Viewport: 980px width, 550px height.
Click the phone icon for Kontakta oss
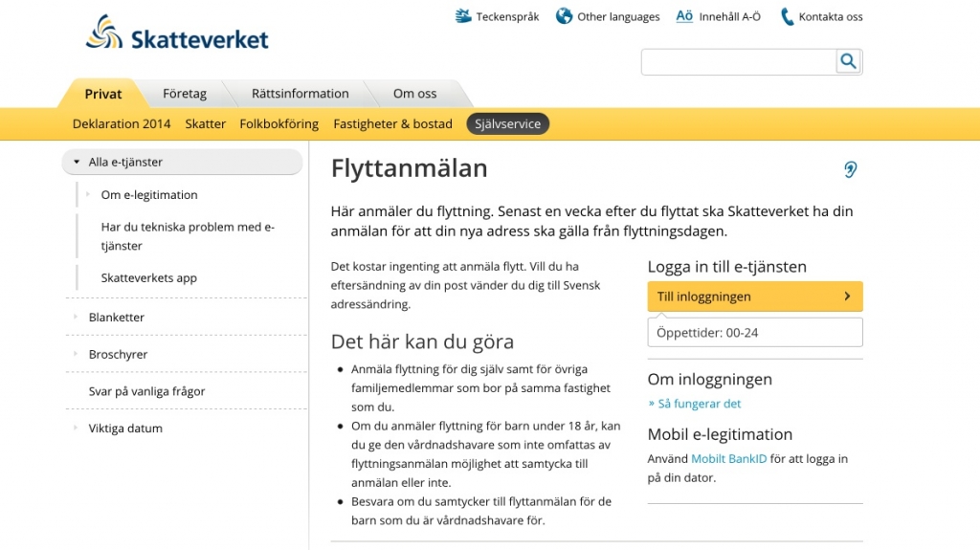click(787, 16)
